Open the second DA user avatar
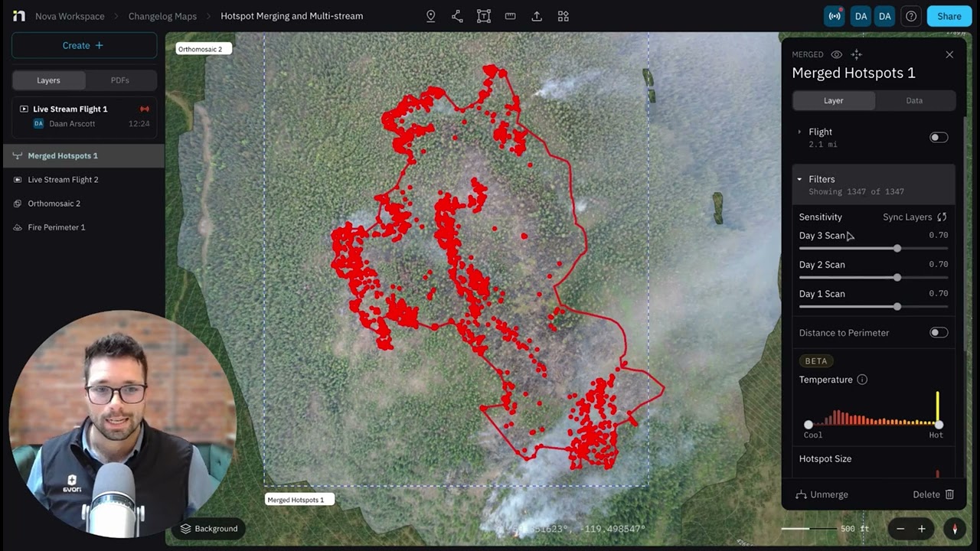The image size is (980, 551). pyautogui.click(x=885, y=16)
